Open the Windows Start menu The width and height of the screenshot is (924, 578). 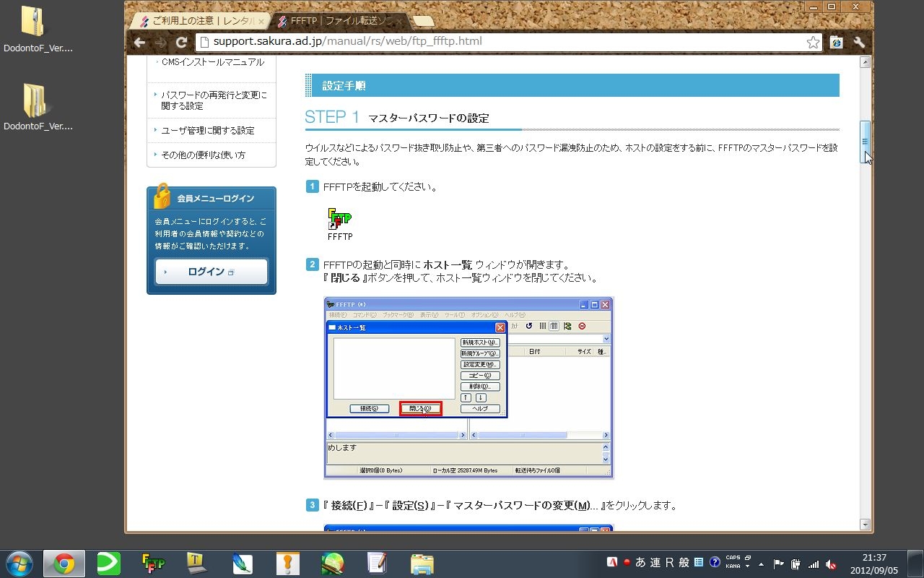pos(19,563)
